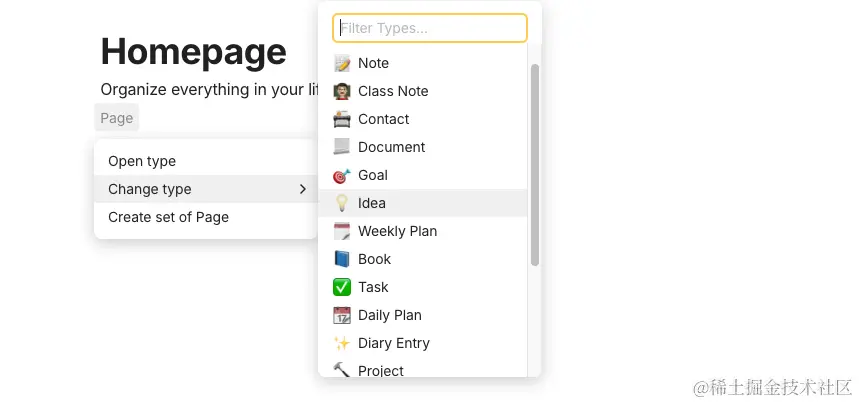
Task: Click the Homepage title
Action: (x=194, y=51)
